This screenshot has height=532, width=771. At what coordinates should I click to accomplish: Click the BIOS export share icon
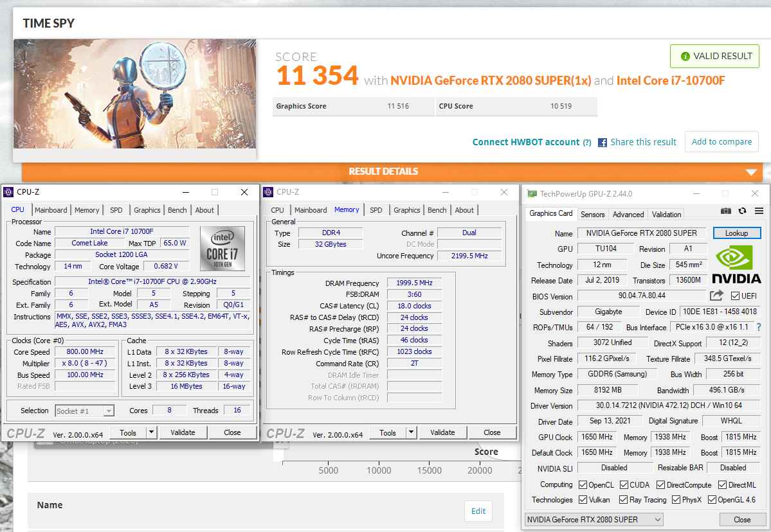716,296
